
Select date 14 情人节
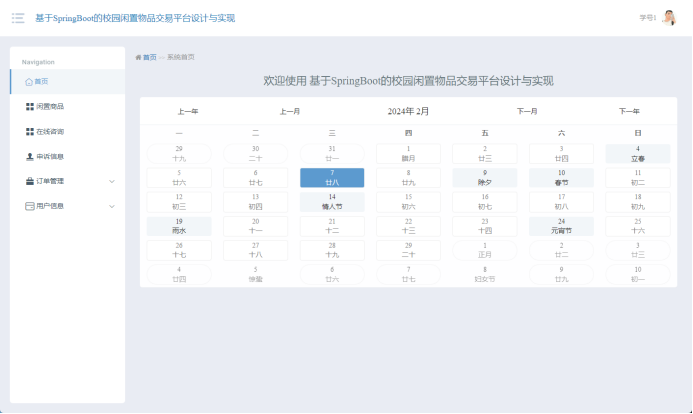(x=332, y=202)
